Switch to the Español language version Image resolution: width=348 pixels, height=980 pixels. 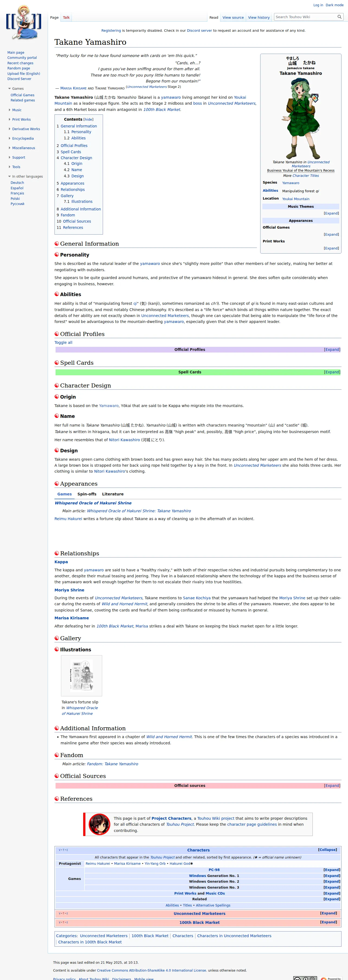click(x=17, y=188)
